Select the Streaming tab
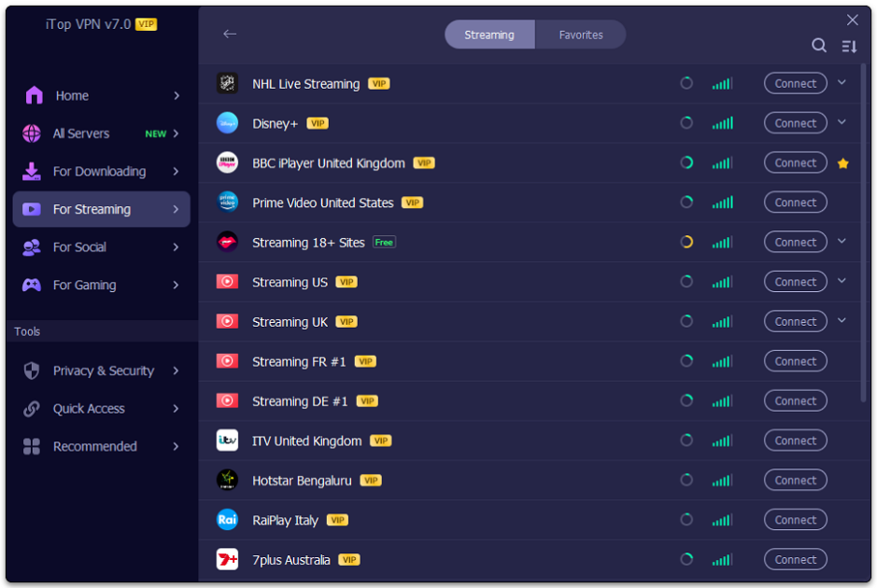Viewport: 877px width, 588px height. pyautogui.click(x=489, y=35)
